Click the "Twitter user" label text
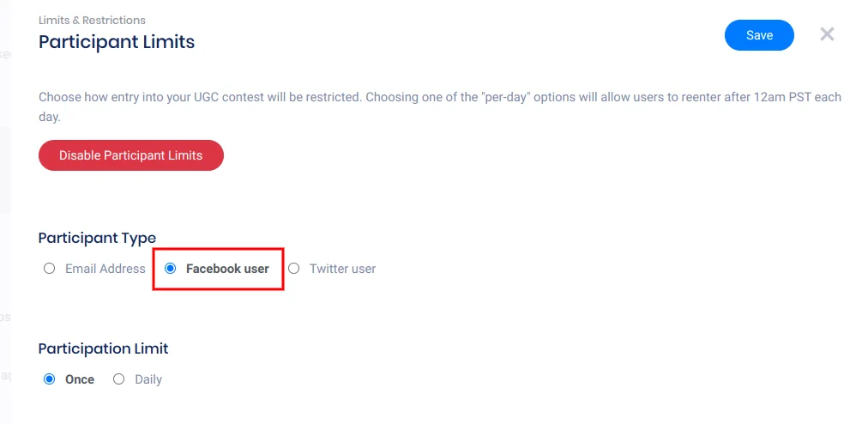The height and width of the screenshot is (424, 868). (x=342, y=269)
